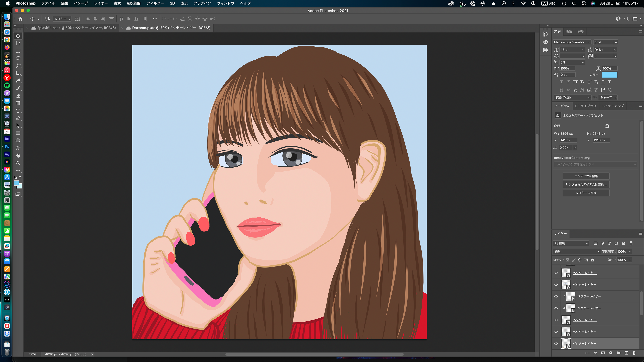Toggle All Caps text style
644x362 pixels.
(575, 82)
